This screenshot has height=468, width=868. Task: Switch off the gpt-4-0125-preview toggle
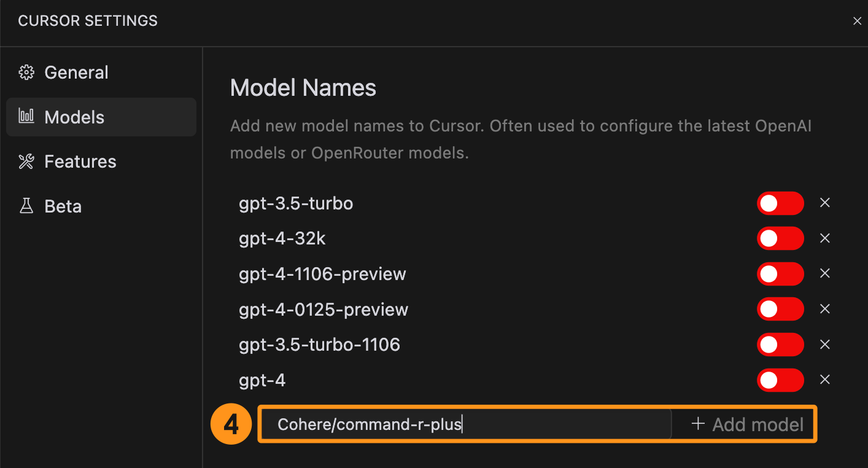coord(780,309)
